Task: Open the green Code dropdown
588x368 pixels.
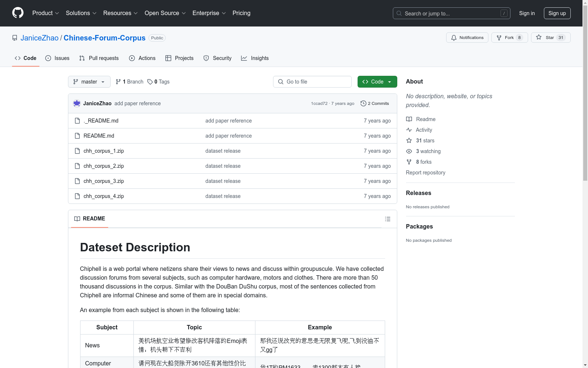Action: coord(377,82)
